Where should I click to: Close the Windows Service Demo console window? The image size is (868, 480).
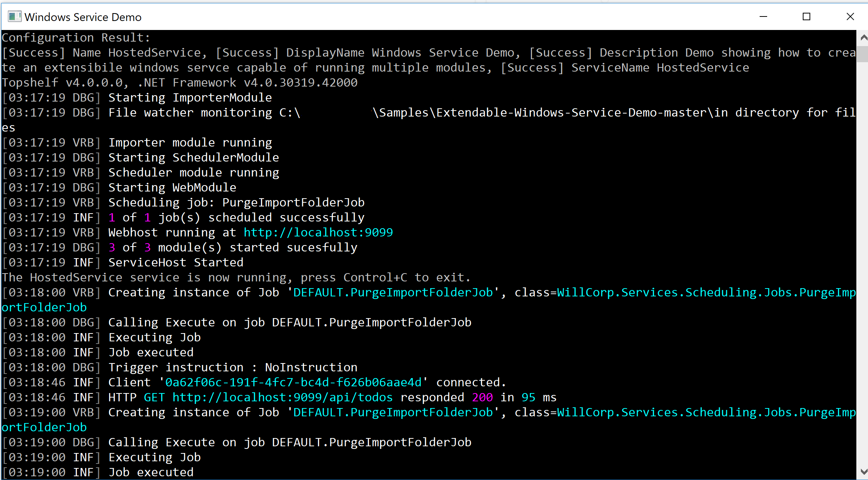click(x=850, y=16)
